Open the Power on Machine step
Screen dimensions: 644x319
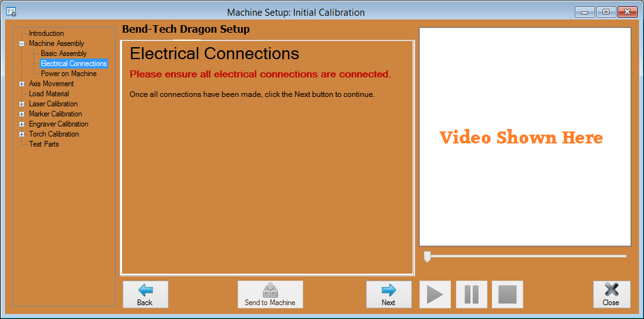(69, 74)
